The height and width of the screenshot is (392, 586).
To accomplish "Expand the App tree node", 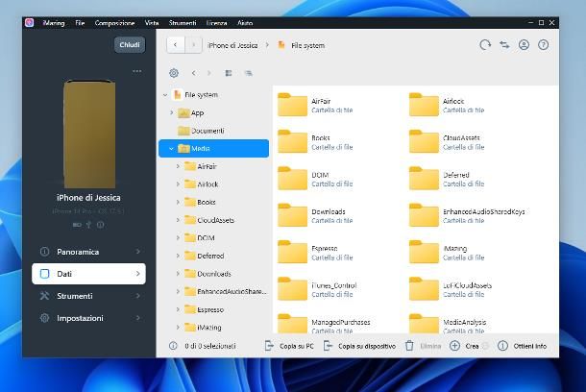I will click(x=172, y=112).
